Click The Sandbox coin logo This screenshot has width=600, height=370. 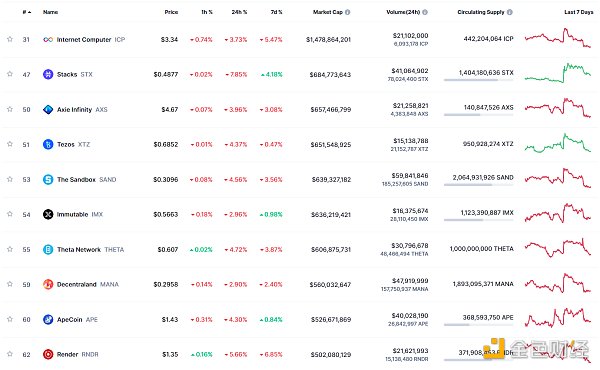pos(48,179)
